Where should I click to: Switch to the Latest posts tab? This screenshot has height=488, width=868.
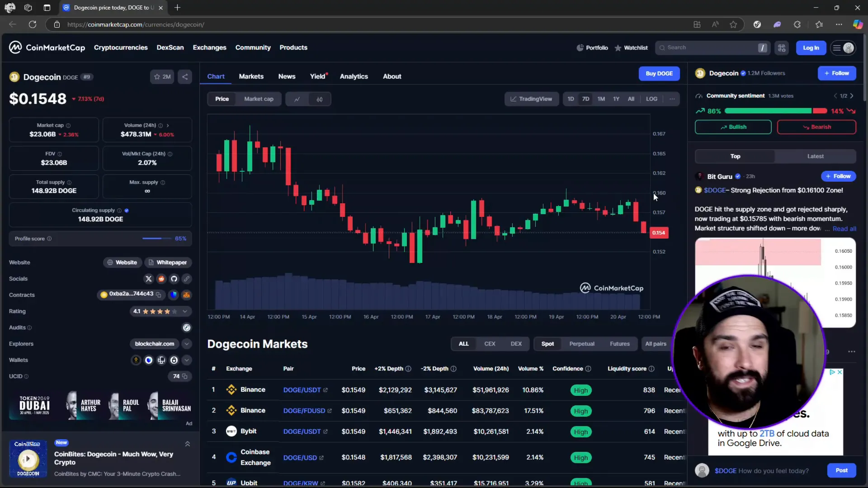tap(815, 156)
